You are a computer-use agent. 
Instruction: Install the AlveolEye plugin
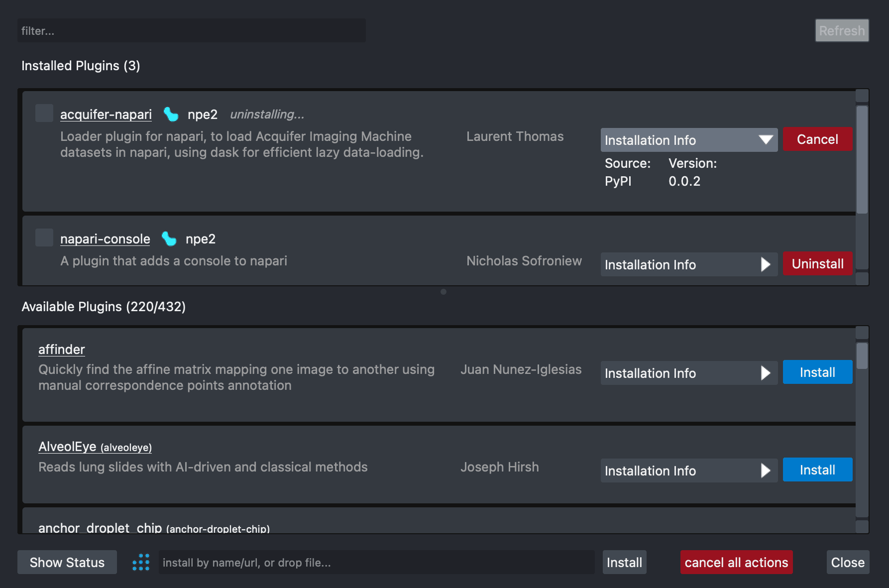coord(817,470)
